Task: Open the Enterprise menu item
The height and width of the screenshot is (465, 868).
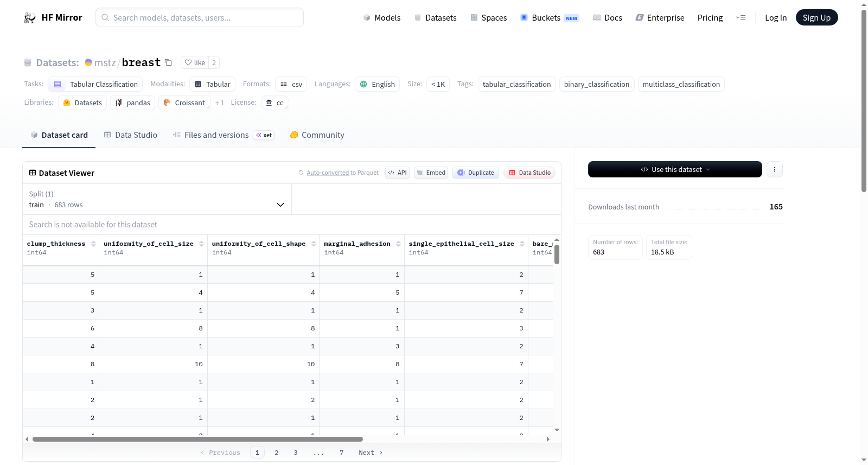Action: (x=660, y=17)
